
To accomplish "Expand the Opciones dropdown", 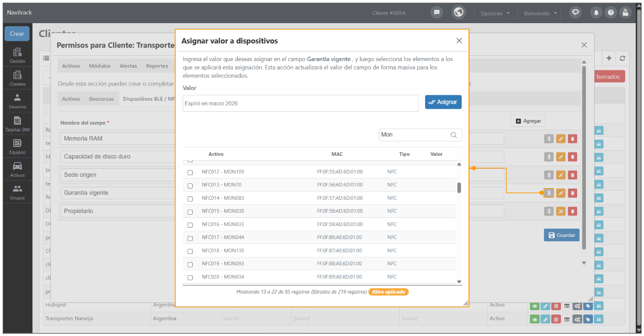I will [x=495, y=13].
